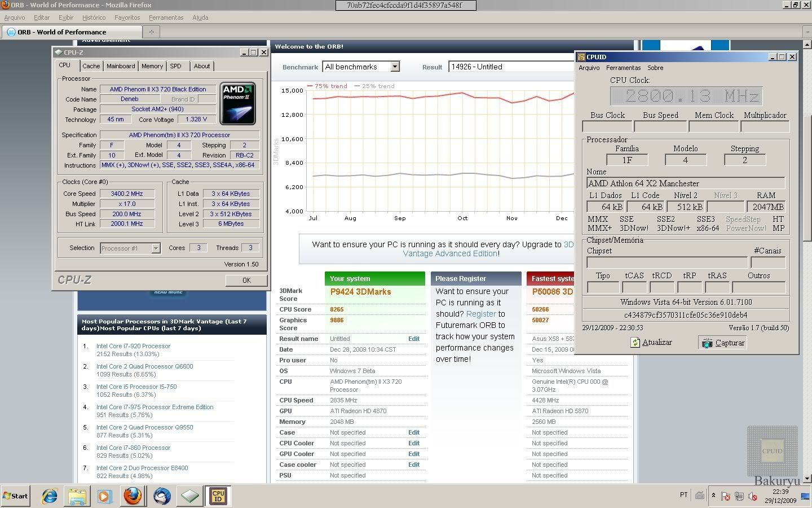Open the Mainboard tab in CPU-Z
Screen dimensions: 812x508
click(x=121, y=66)
